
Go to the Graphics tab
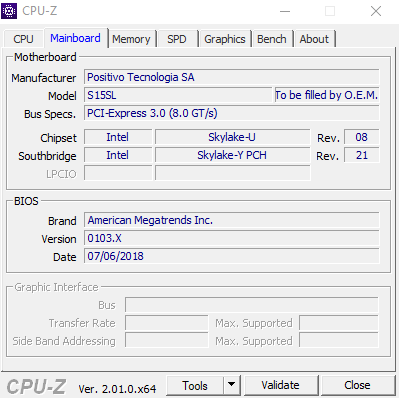click(225, 39)
